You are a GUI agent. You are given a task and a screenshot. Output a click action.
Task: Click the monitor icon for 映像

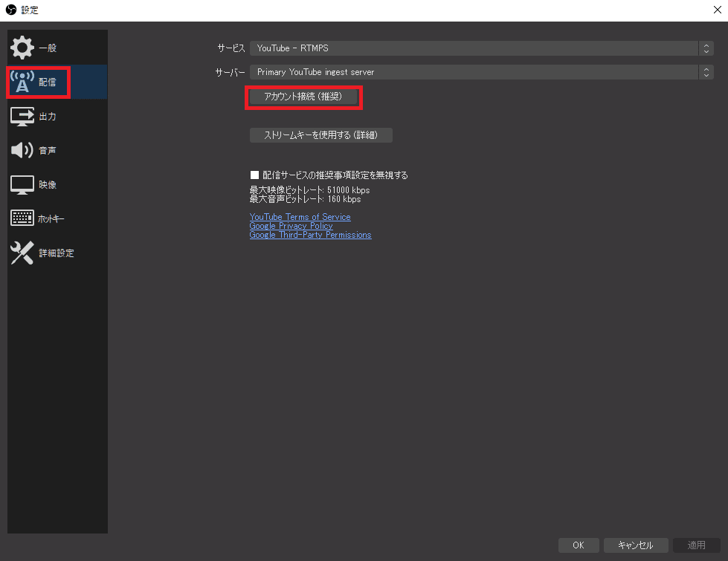[22, 185]
